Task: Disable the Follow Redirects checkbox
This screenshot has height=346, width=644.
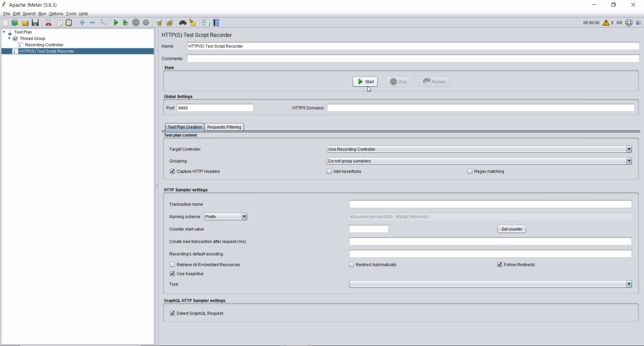Action: tap(499, 265)
